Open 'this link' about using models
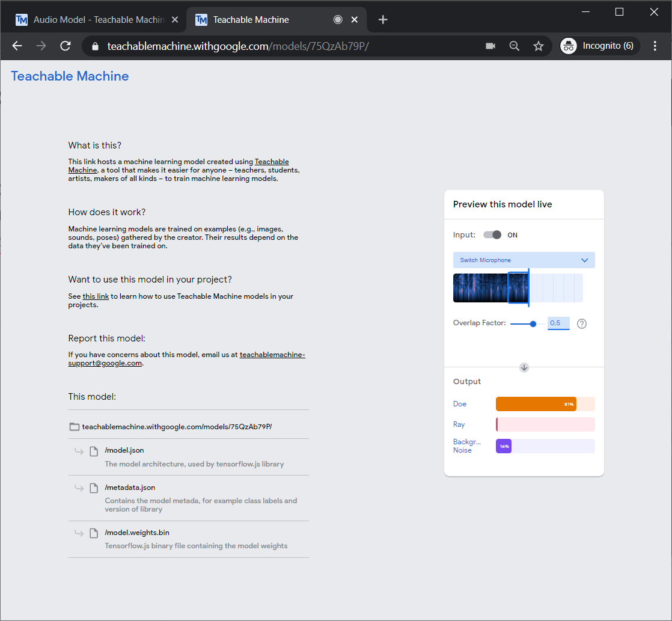This screenshot has width=672, height=621. (96, 296)
